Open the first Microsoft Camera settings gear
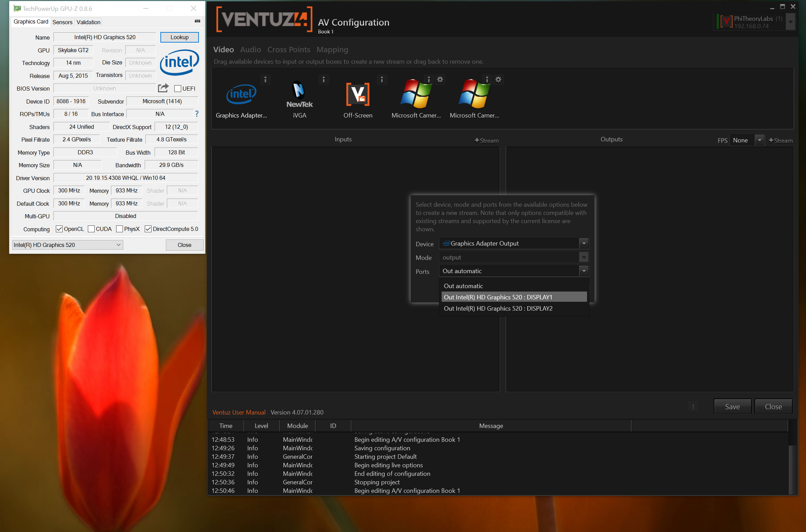Viewport: 806px width, 532px height. pos(440,79)
